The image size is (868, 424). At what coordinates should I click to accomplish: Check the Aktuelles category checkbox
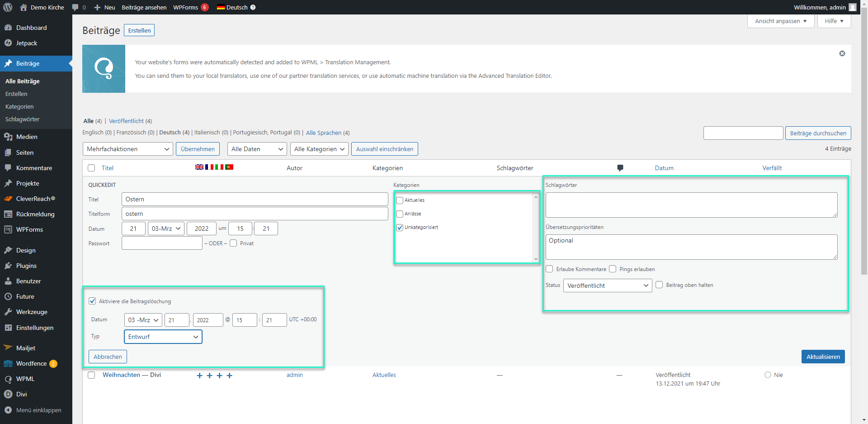coord(400,200)
